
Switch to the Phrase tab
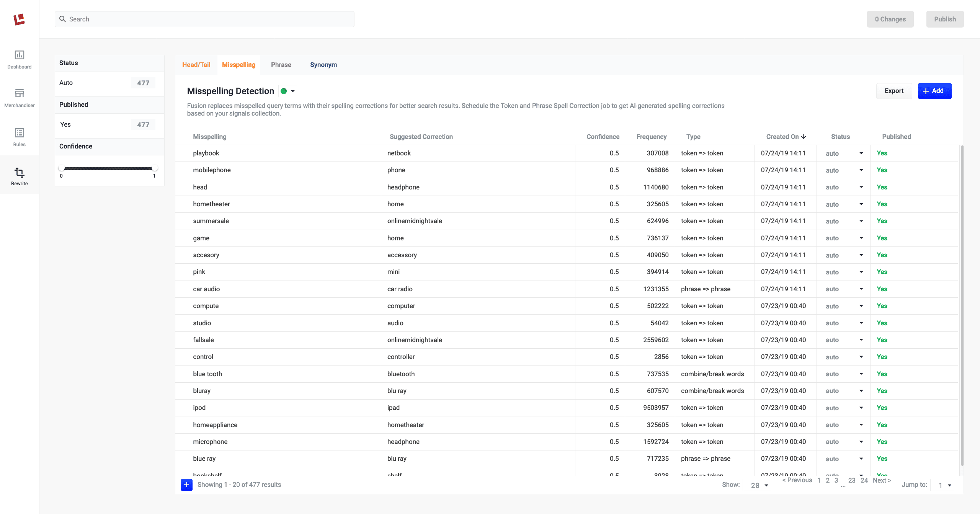pos(281,65)
